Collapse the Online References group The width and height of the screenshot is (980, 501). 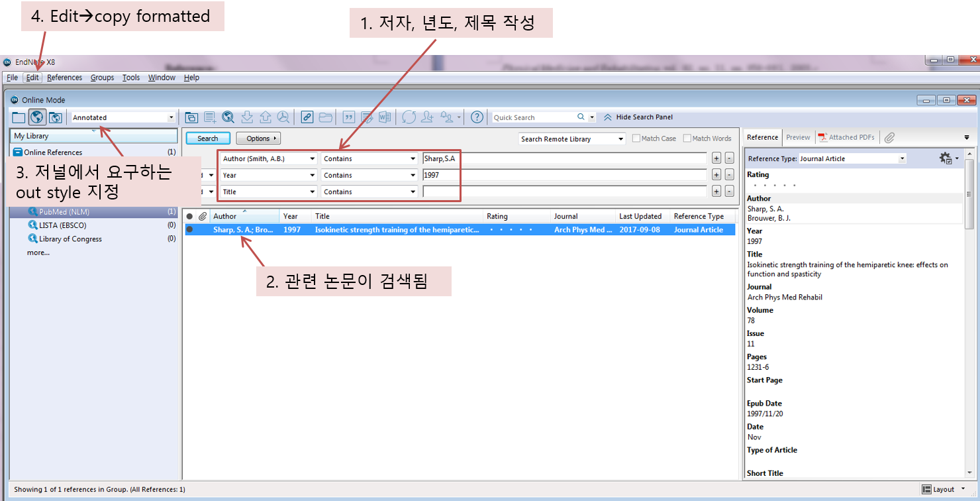18,152
